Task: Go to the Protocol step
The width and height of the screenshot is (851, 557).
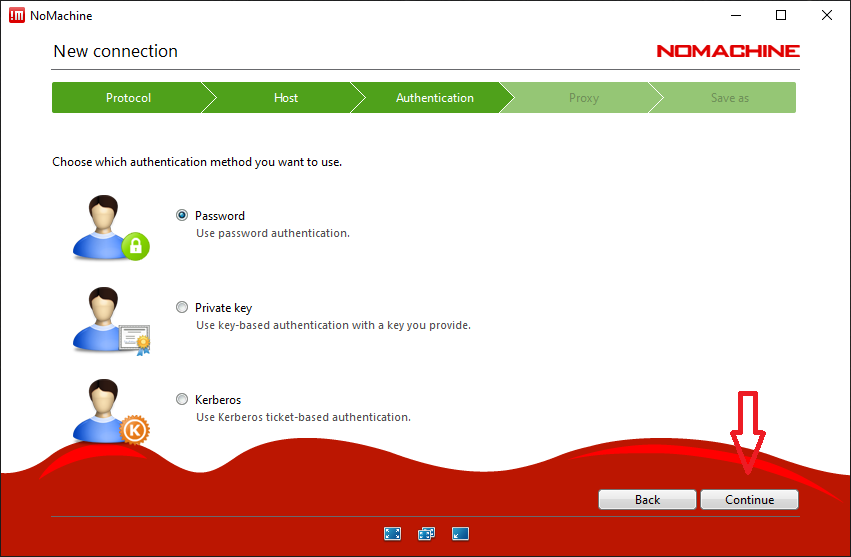Action: (129, 98)
